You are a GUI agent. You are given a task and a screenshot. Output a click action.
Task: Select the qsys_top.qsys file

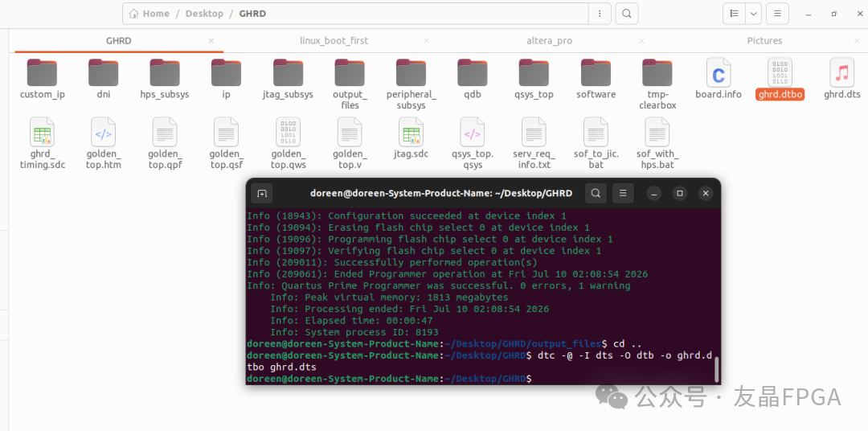[x=473, y=143]
